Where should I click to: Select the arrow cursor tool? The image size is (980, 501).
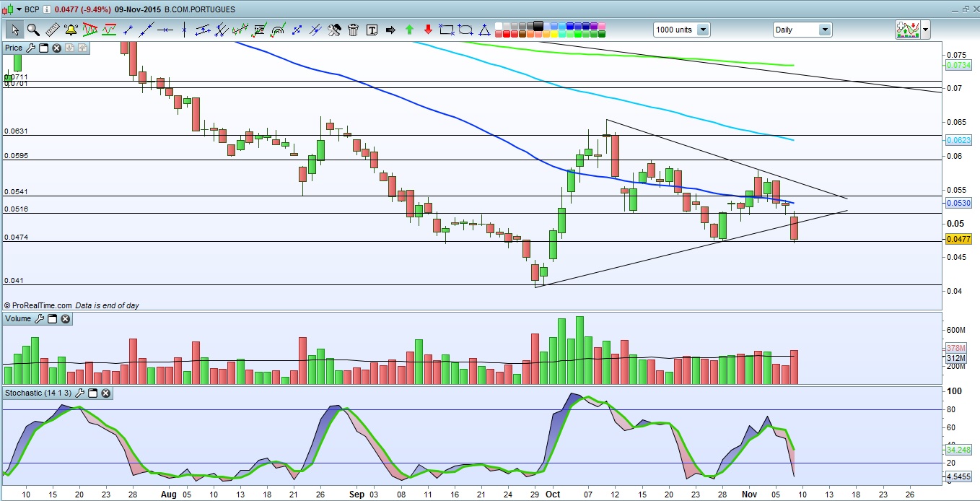click(x=14, y=30)
